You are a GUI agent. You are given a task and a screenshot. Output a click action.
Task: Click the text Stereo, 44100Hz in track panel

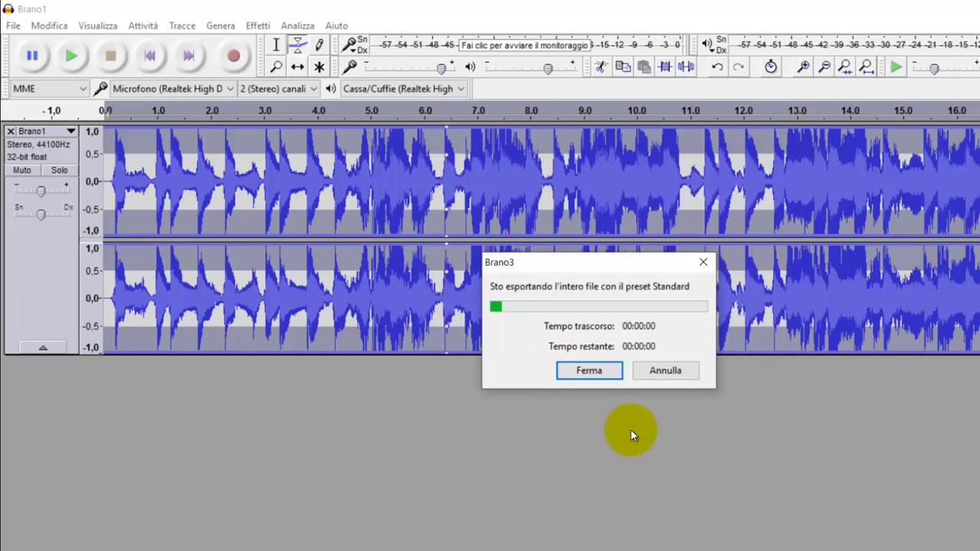tap(38, 145)
